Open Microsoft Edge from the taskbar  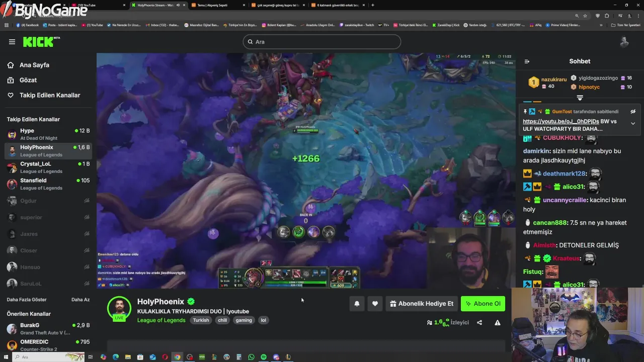[115, 357]
